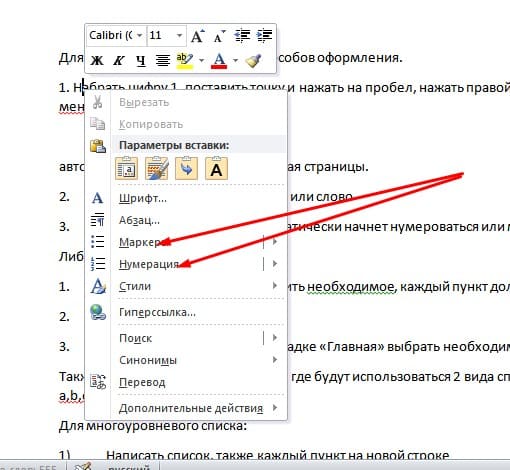The image size is (510, 470).
Task: Open highlight color dropdown arrow
Action: click(201, 61)
